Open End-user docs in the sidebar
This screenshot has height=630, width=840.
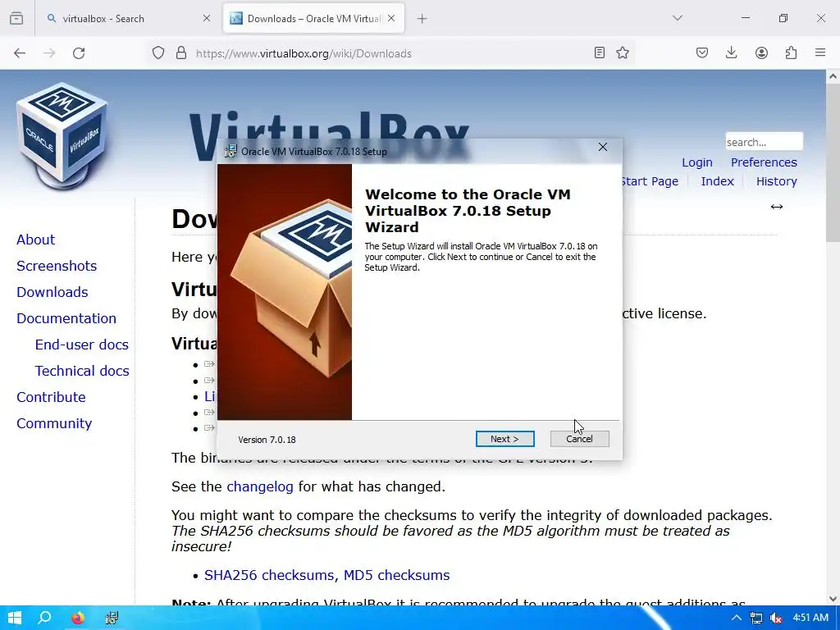pyautogui.click(x=81, y=345)
